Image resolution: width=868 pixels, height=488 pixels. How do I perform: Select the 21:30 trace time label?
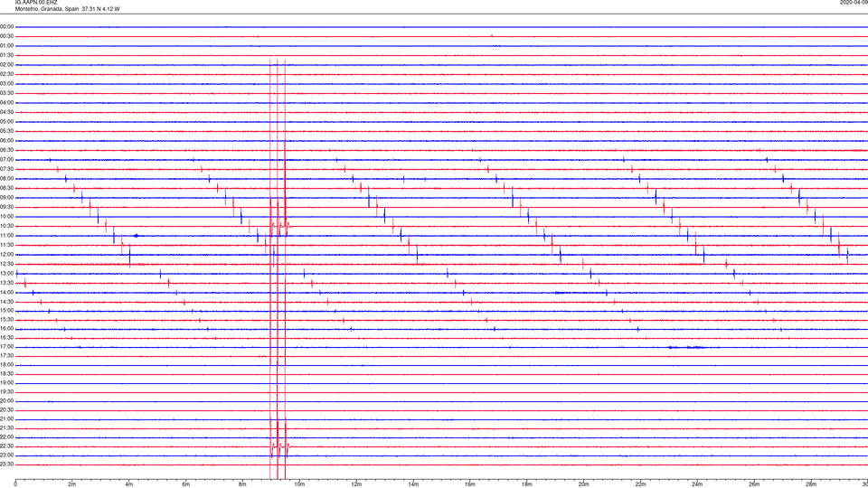click(7, 428)
